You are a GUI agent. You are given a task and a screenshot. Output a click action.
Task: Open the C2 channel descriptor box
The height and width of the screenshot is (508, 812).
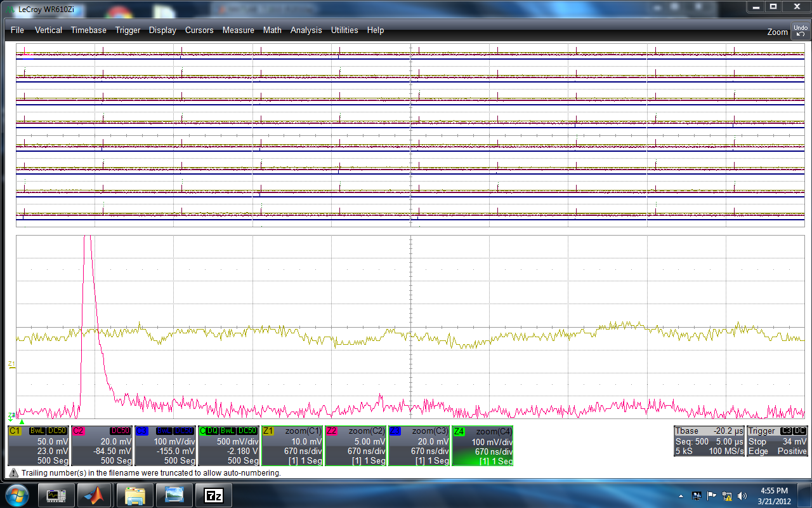[101, 446]
